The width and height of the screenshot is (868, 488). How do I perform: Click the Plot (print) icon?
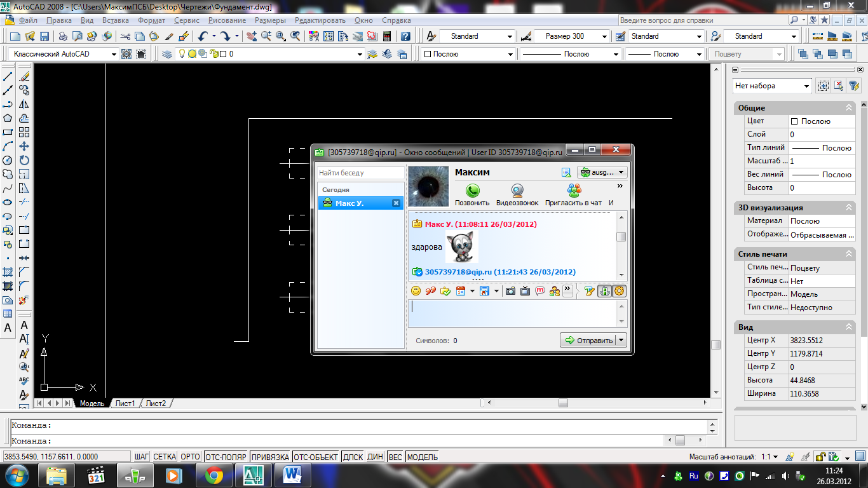point(63,36)
